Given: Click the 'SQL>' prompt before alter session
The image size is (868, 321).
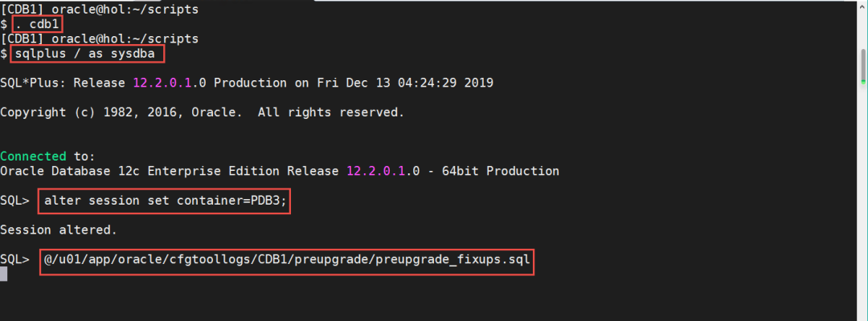Looking at the screenshot, I should [x=14, y=201].
